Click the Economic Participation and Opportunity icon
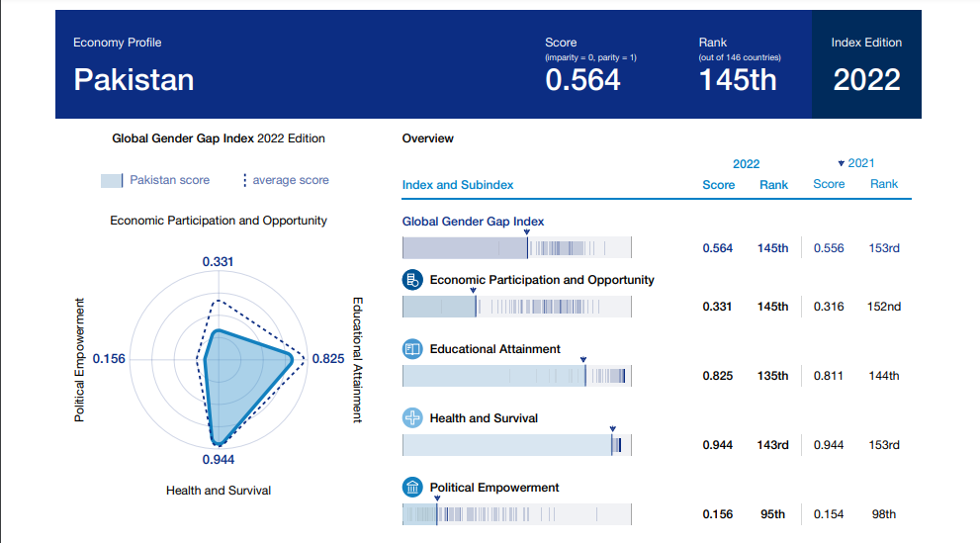980x543 pixels. (x=412, y=279)
